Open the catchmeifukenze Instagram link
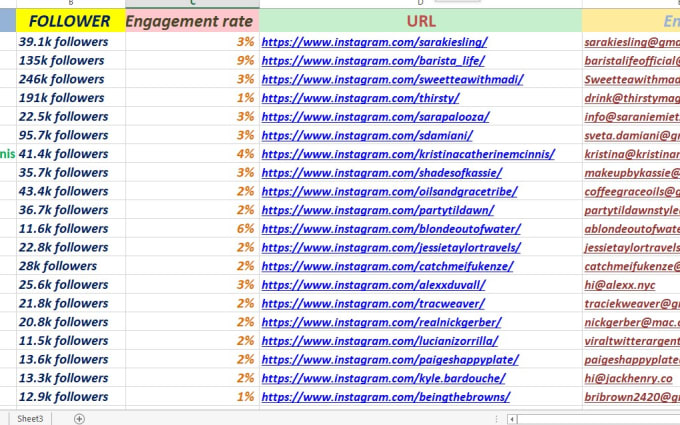 (x=387, y=266)
